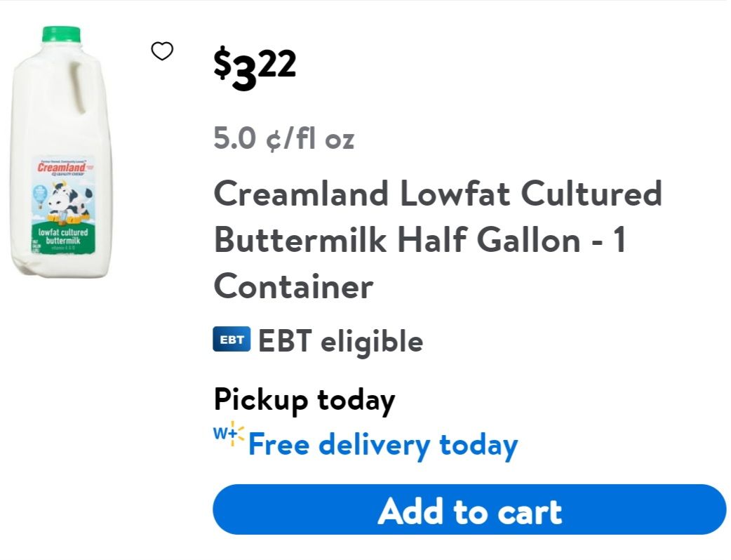
Task: Click the word today in Pickup today
Action: [x=356, y=400]
